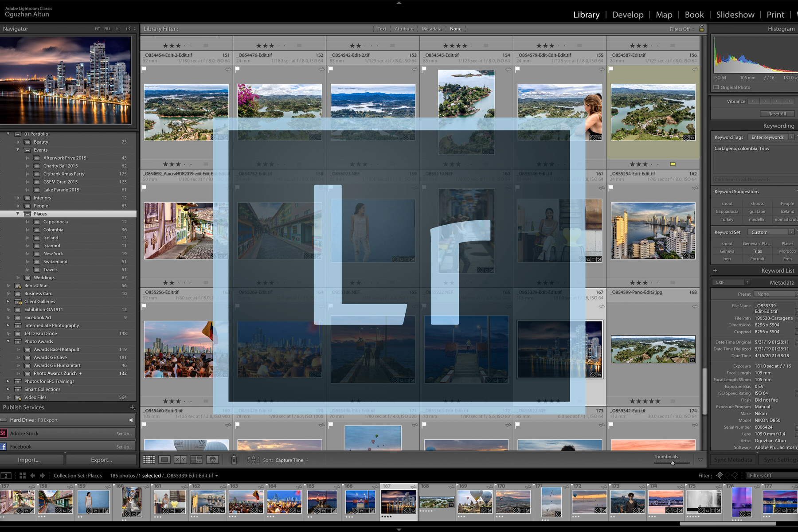798x532 pixels.
Task: Adjust the Thumbnails size slider handle
Action: pyautogui.click(x=673, y=463)
